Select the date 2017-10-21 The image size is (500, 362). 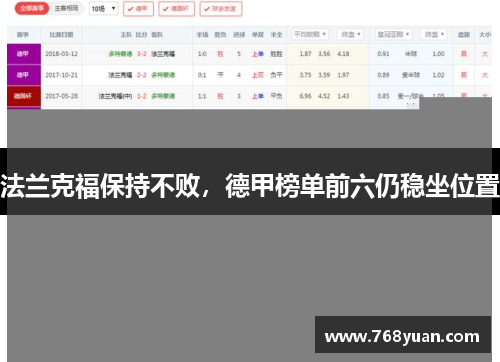[x=61, y=75]
